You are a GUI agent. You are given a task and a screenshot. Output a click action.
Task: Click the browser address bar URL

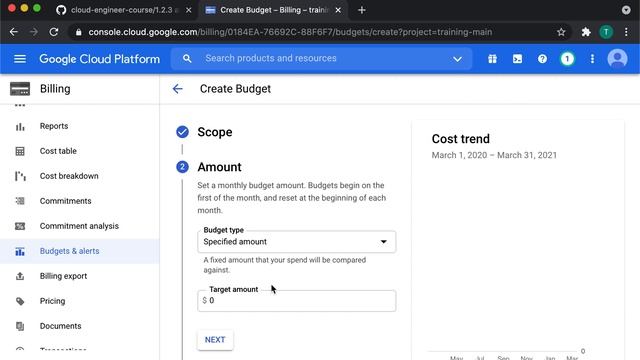coord(290,32)
